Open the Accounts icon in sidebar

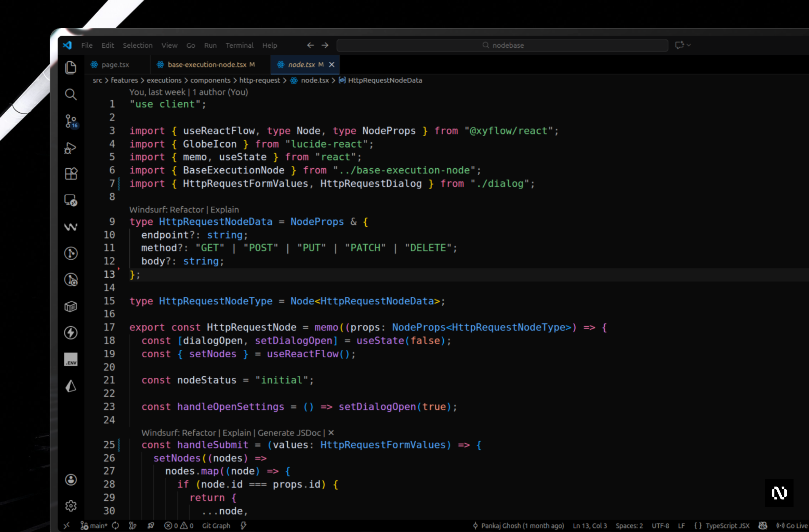pos(71,480)
